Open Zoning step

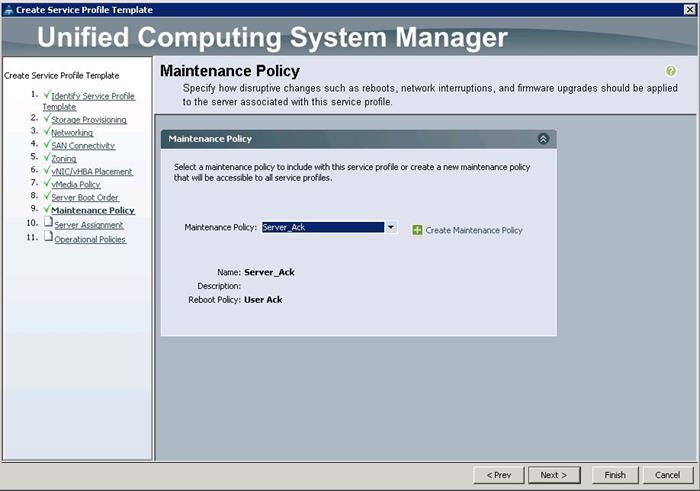pyautogui.click(x=63, y=158)
